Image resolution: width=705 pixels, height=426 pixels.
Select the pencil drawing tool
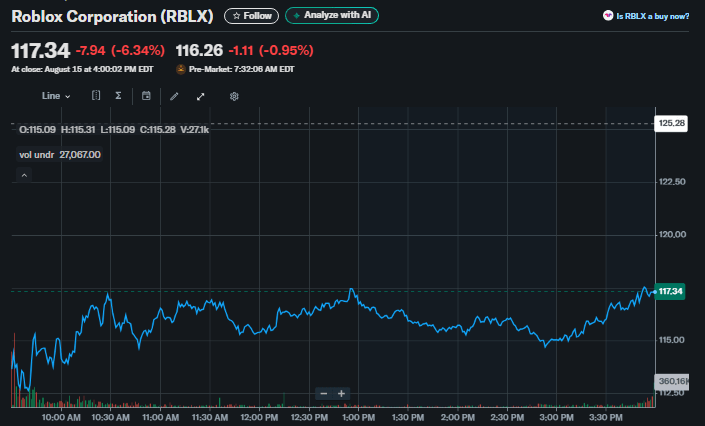pos(174,96)
